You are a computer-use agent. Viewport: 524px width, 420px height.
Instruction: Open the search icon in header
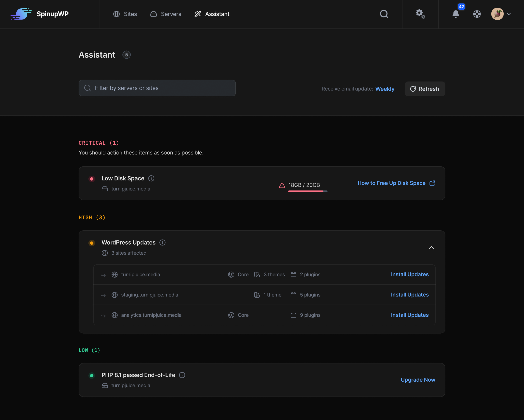384,14
